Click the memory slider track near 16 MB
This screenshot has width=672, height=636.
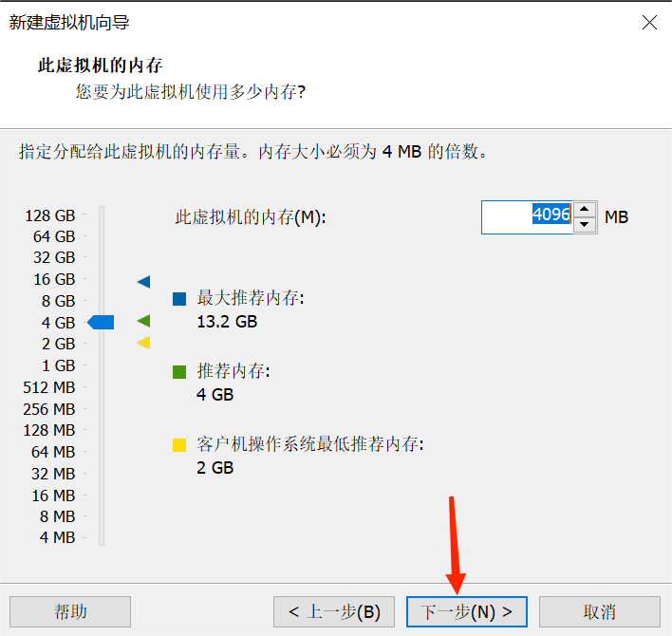[x=102, y=496]
